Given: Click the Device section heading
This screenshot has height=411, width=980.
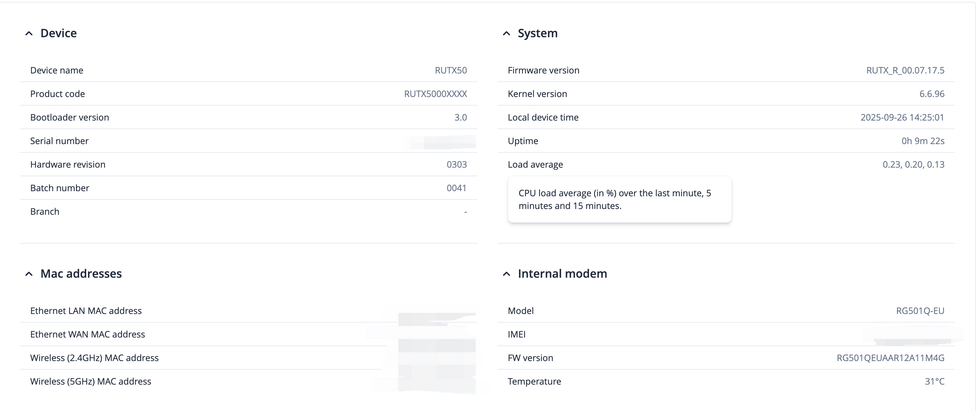Looking at the screenshot, I should pos(59,33).
